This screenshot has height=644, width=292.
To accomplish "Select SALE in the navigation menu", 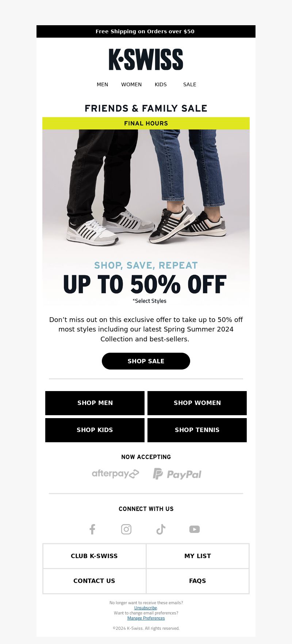I will (x=190, y=84).
